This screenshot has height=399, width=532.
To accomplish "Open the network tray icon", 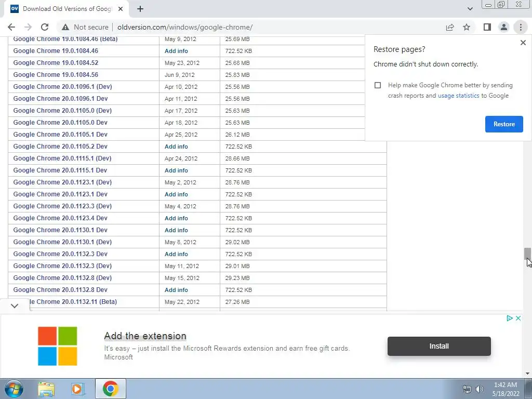I will pos(467,389).
